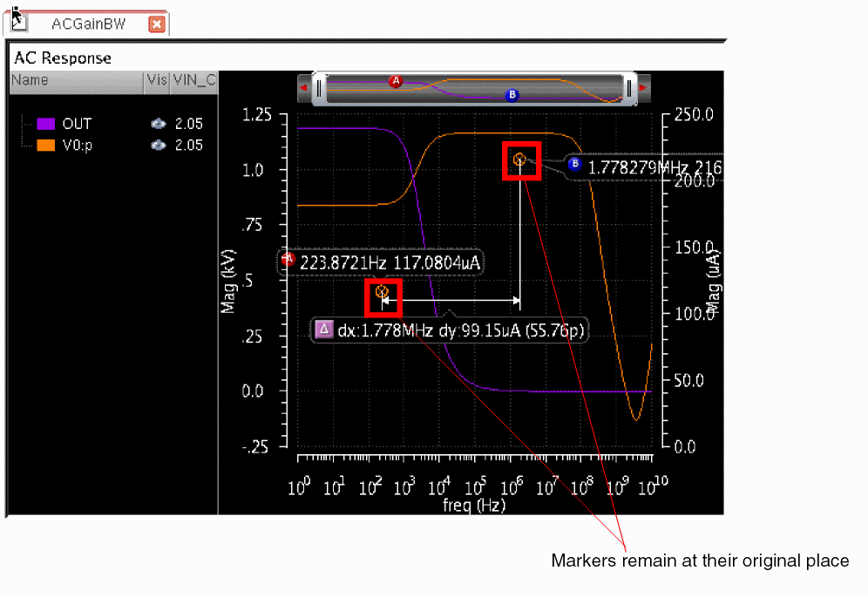Screen dimensions: 868x598
Task: Select the OUT trace row
Action: [x=113, y=124]
